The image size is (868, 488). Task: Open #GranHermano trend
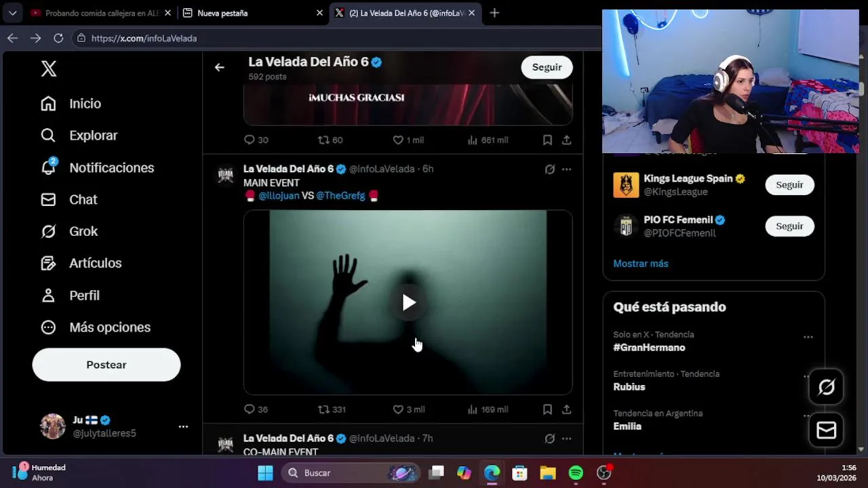click(649, 348)
